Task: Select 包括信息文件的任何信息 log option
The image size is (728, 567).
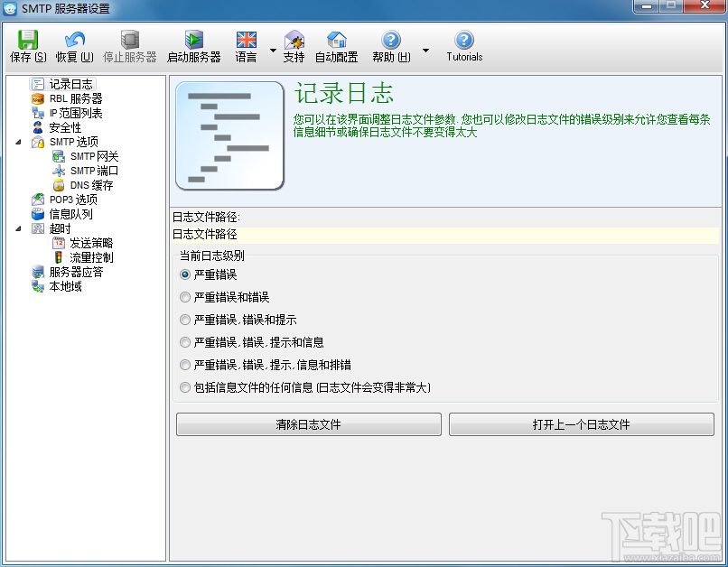Action: coord(185,387)
